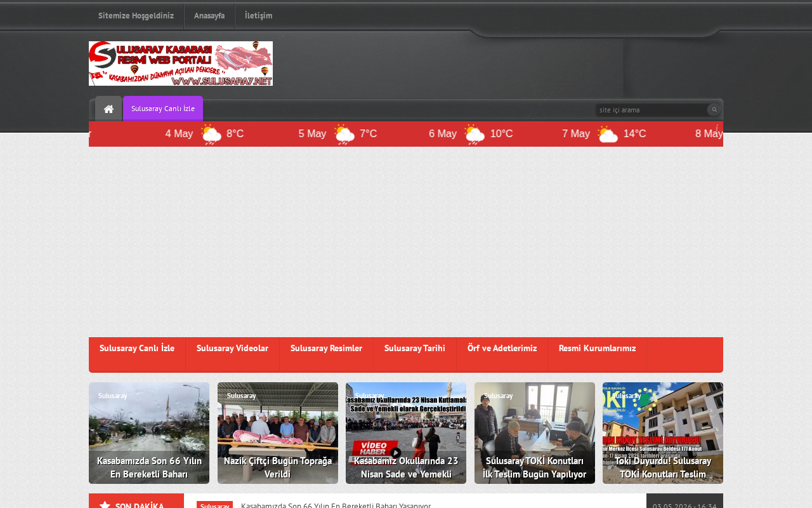Viewport: 812px width, 508px height.
Task: Open Sulusaray TOKİ Konutları İlk Teslim article
Action: (535, 433)
